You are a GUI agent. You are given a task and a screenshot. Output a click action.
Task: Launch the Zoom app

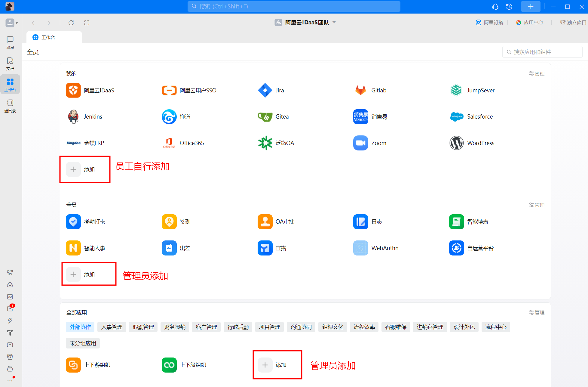pyautogui.click(x=370, y=143)
